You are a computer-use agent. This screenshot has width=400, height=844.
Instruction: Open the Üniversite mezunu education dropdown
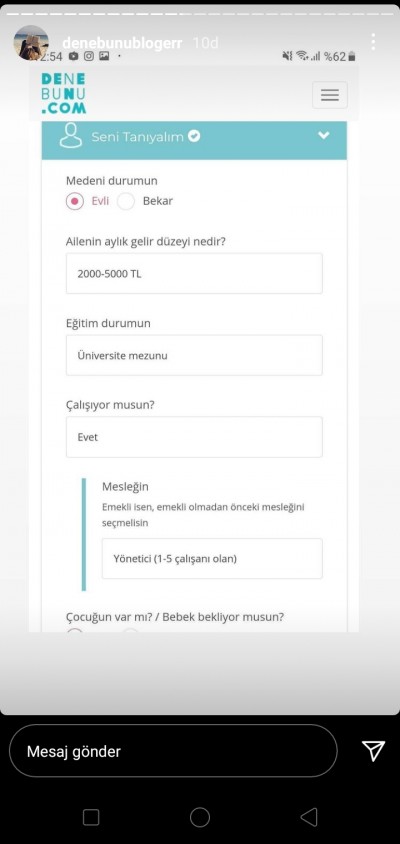tap(194, 355)
